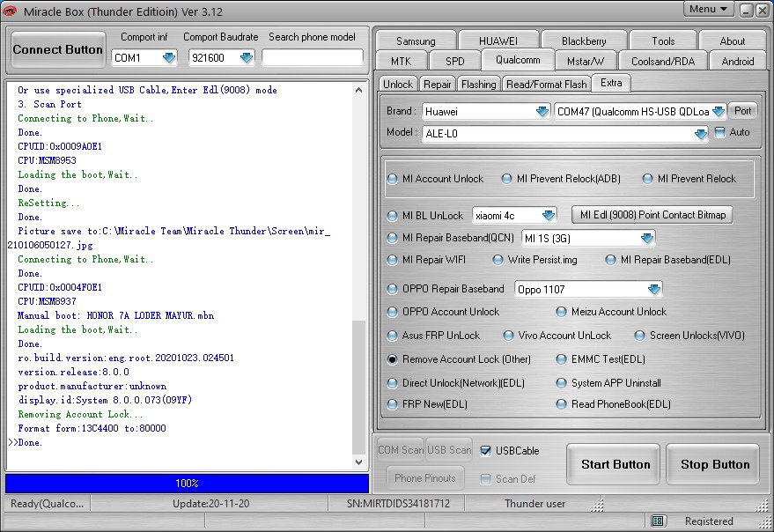Expand the MI 1S (3G) dropdown

coord(646,239)
